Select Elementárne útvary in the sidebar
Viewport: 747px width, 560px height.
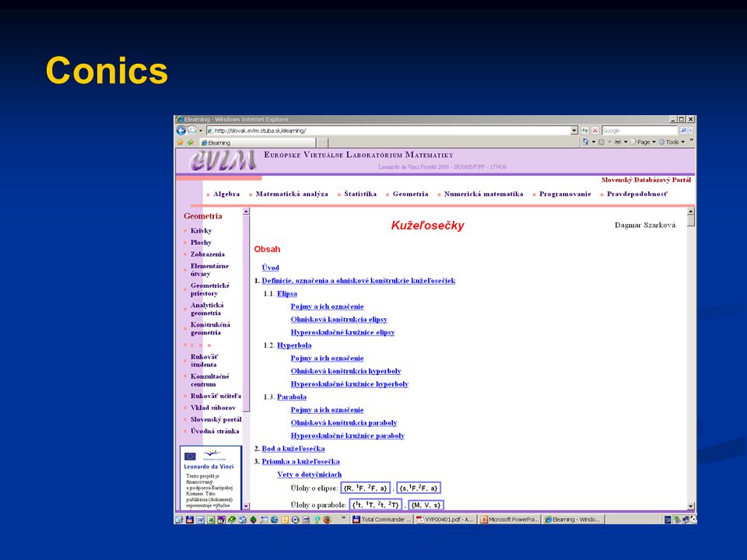[209, 270]
